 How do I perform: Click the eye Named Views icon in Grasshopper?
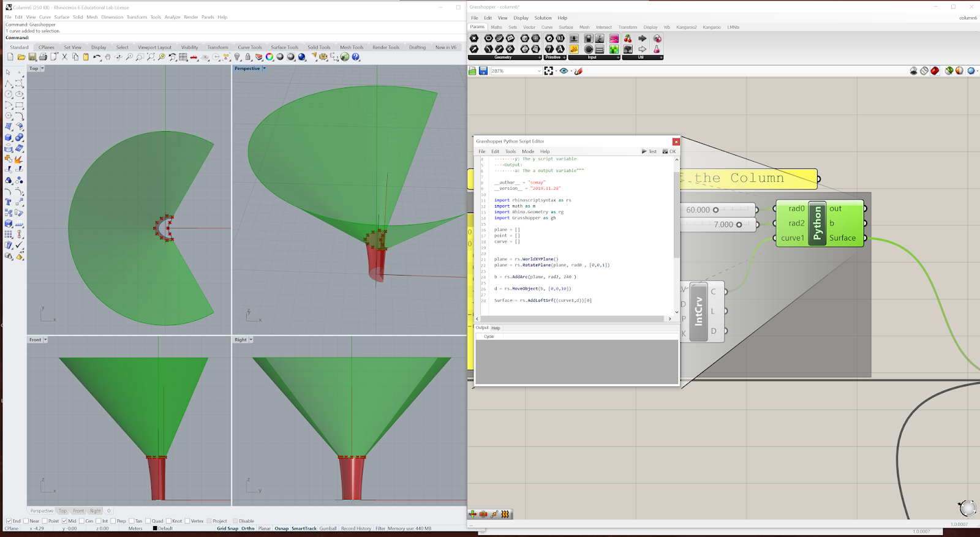tap(564, 71)
